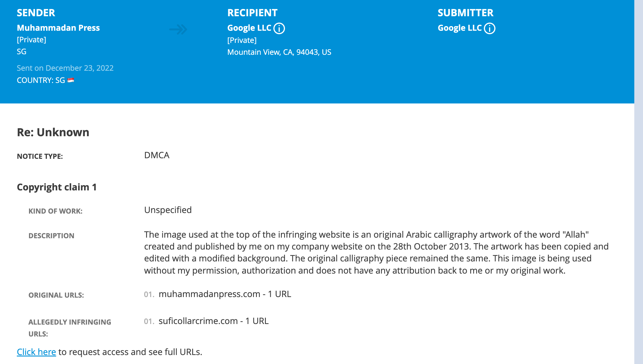
Task: Click the double arrow between sender and recipient
Action: point(178,29)
